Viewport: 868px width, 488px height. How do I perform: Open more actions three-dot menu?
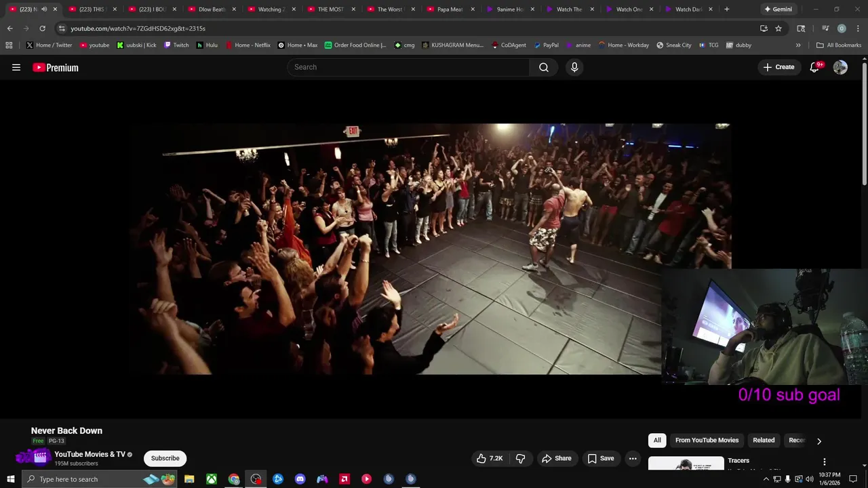tap(633, 459)
